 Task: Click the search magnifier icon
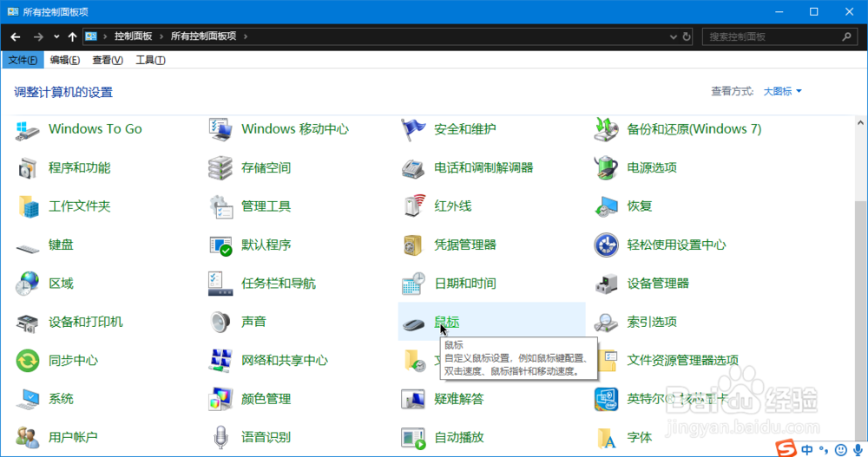[x=846, y=36]
